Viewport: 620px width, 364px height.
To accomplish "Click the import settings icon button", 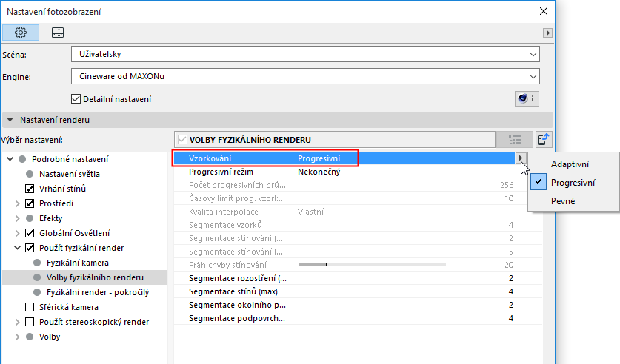I will (544, 140).
